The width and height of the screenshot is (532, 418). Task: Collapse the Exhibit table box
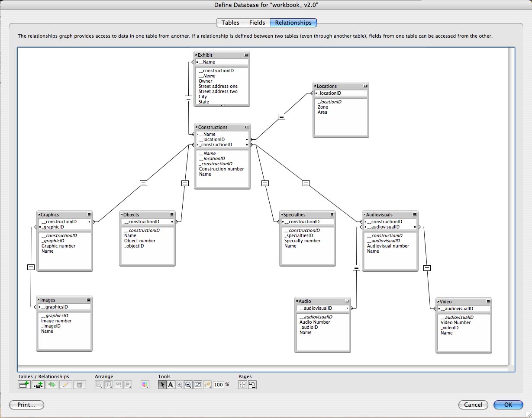point(246,55)
